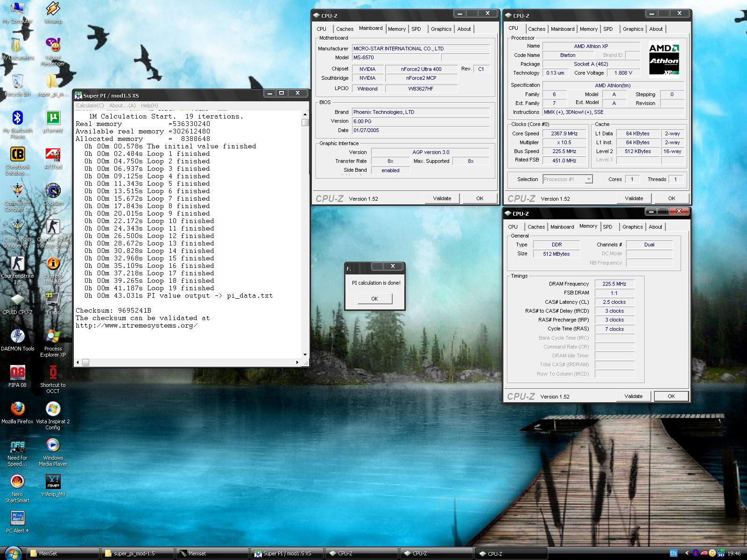Select Memory tab in the CPU tab CPU-Z window
Viewport: 747px width, 560px height.
589,29
